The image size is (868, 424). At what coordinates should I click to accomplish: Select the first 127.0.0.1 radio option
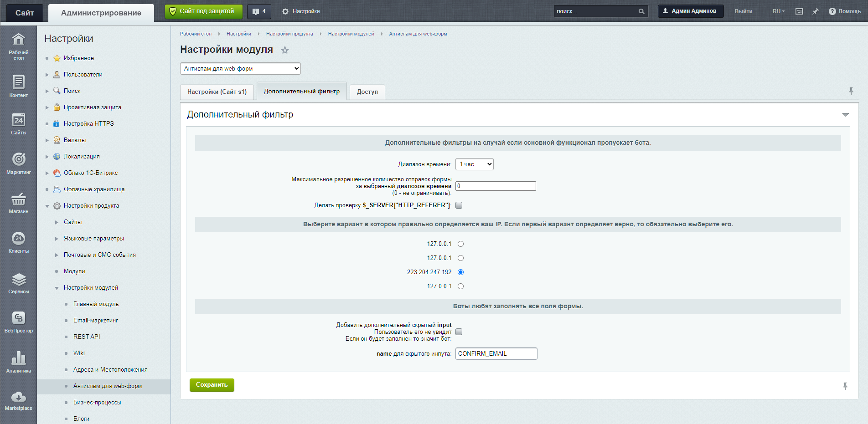[460, 244]
